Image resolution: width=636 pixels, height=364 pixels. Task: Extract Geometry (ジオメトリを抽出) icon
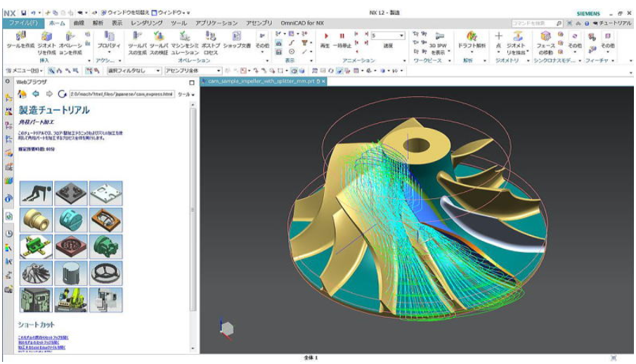518,37
